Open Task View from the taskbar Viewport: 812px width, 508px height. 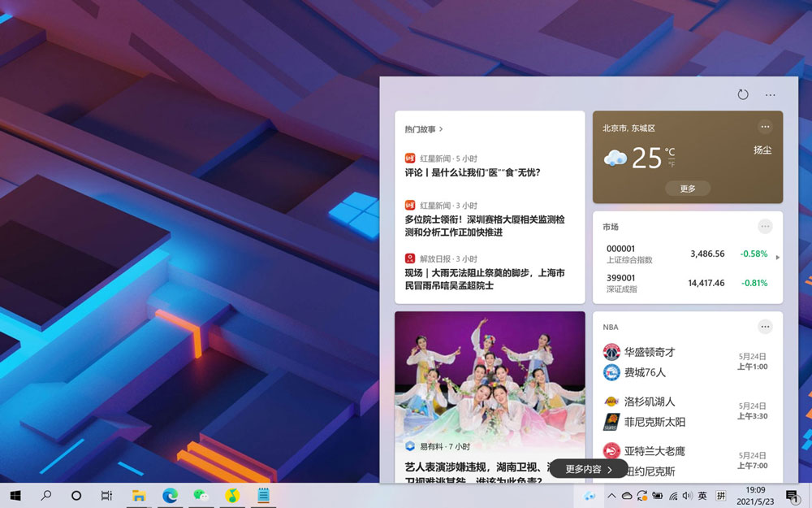pos(106,496)
